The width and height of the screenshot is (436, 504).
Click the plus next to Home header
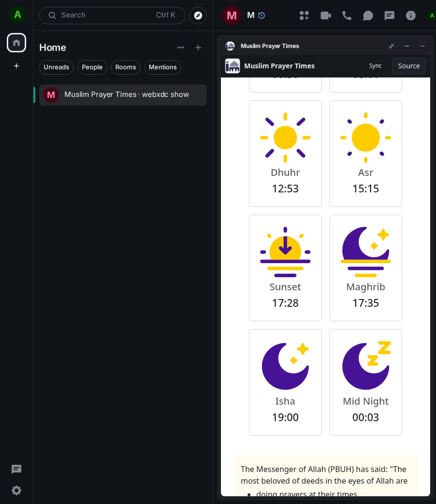click(x=198, y=47)
